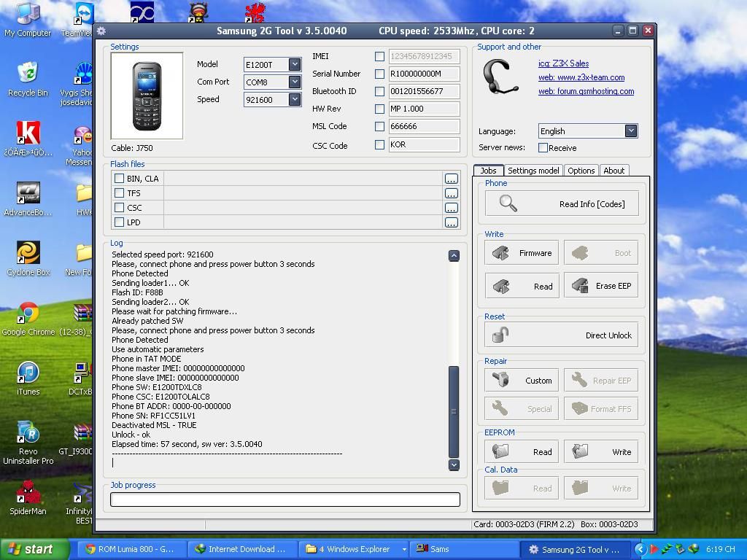Browse for the BIN, CLA file

tap(451, 179)
